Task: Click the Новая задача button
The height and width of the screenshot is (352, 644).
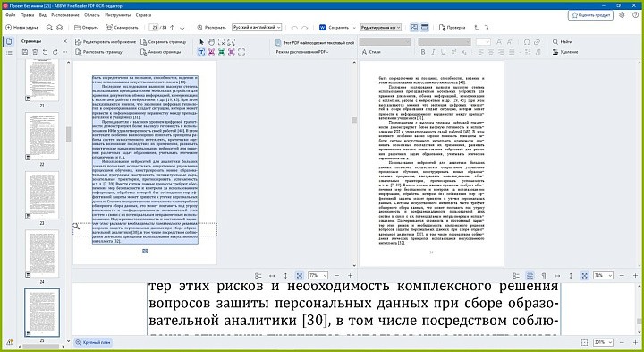Action: coord(21,28)
